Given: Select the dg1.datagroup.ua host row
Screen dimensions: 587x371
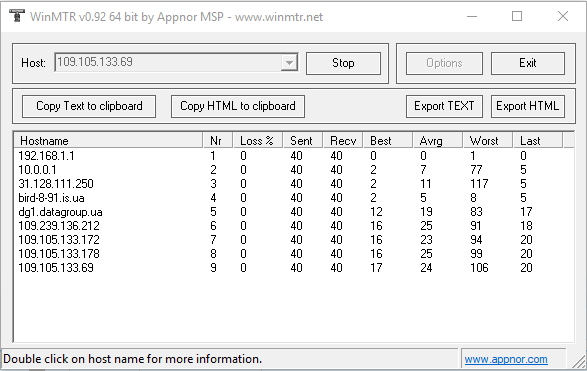Looking at the screenshot, I should click(x=294, y=212).
